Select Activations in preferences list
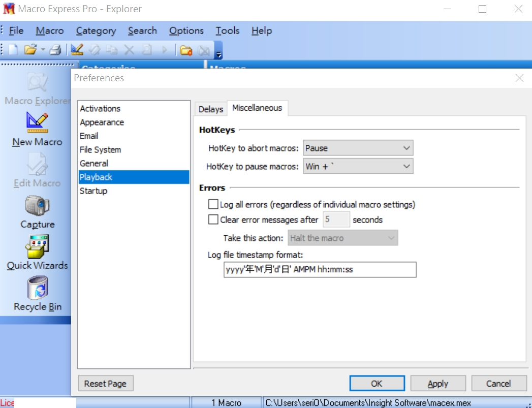 [134, 109]
